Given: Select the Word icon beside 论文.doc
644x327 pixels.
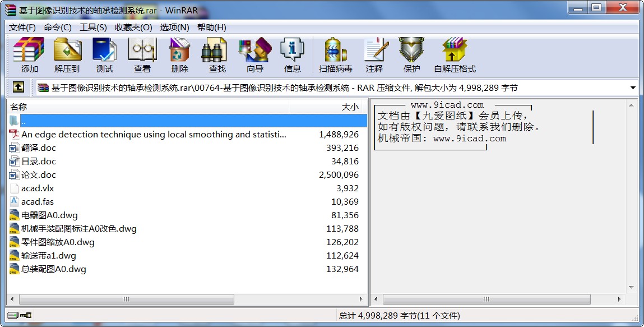Looking at the screenshot, I should [x=14, y=175].
